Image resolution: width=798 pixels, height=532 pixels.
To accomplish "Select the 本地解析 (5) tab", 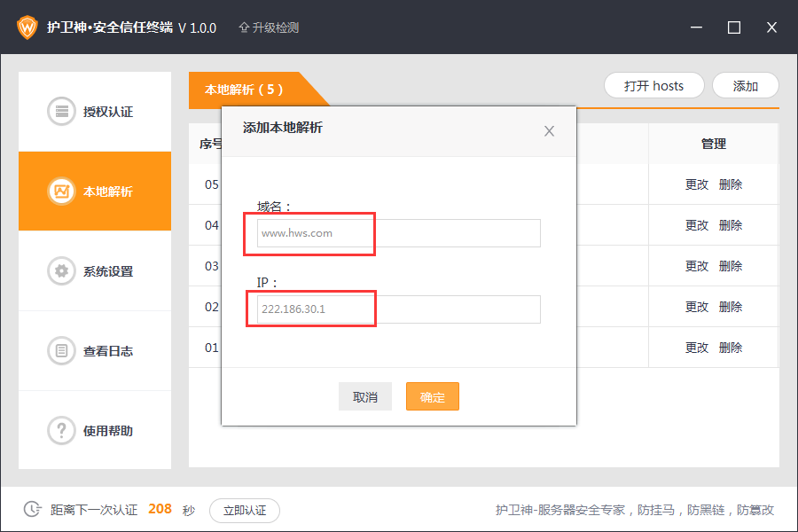I will [x=245, y=90].
